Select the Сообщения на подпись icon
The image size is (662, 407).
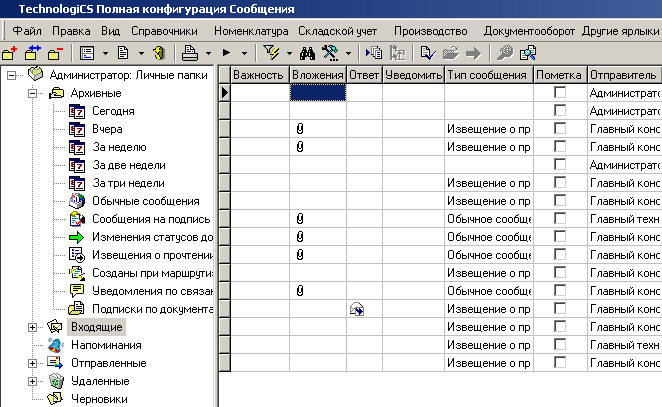tap(77, 219)
